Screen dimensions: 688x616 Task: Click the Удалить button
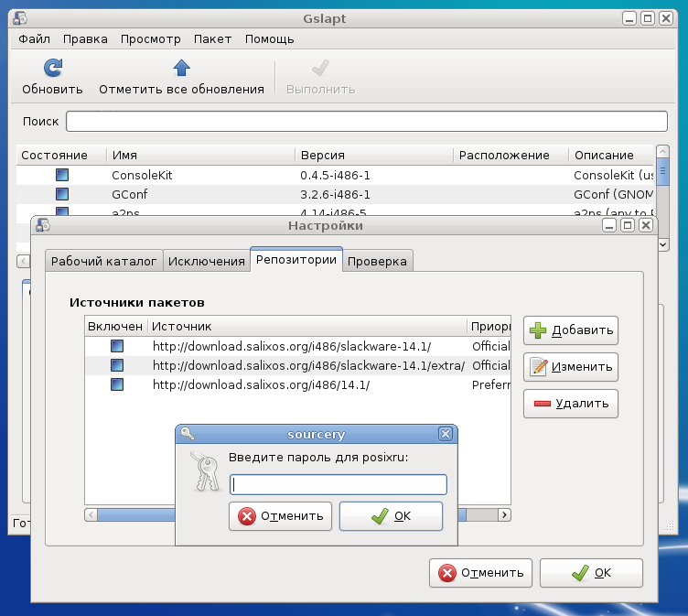(570, 404)
